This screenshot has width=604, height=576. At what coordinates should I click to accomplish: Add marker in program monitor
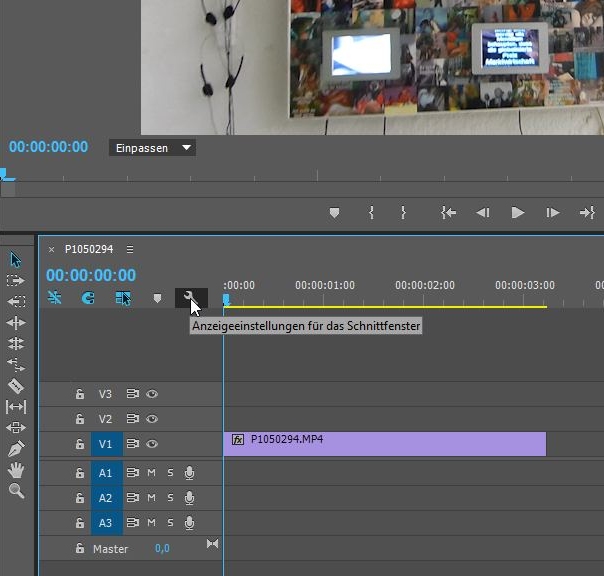(334, 213)
